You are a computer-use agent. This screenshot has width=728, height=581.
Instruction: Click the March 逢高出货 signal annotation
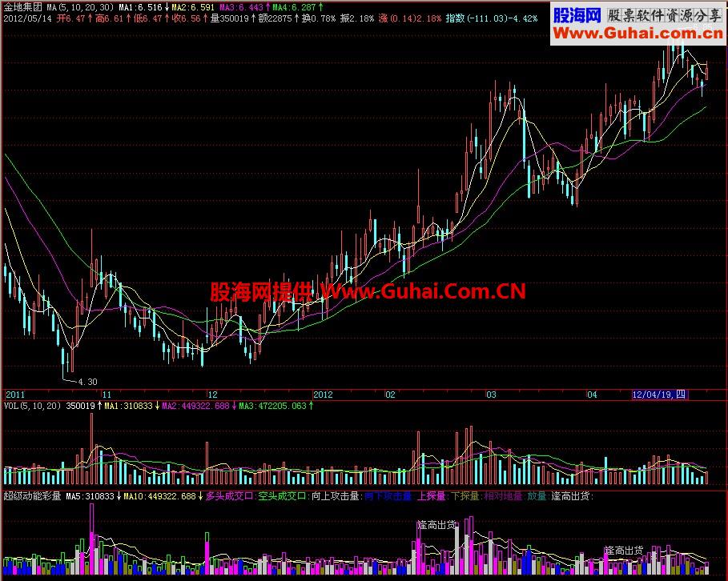[436, 525]
